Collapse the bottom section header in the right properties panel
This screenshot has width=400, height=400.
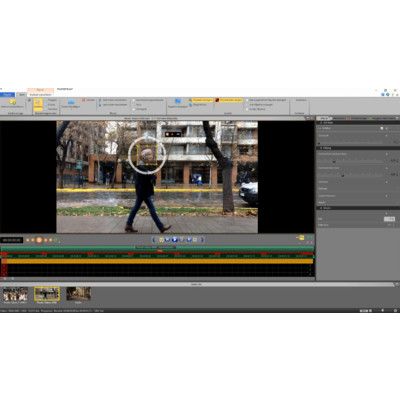[358, 208]
